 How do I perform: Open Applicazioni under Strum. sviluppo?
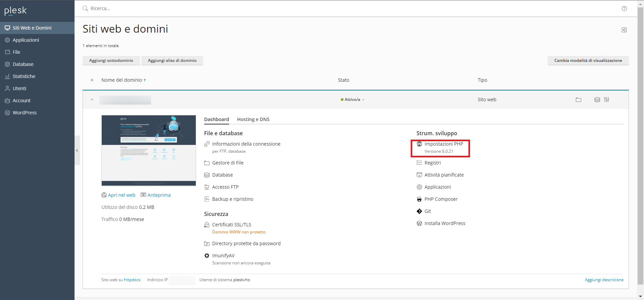(x=438, y=187)
